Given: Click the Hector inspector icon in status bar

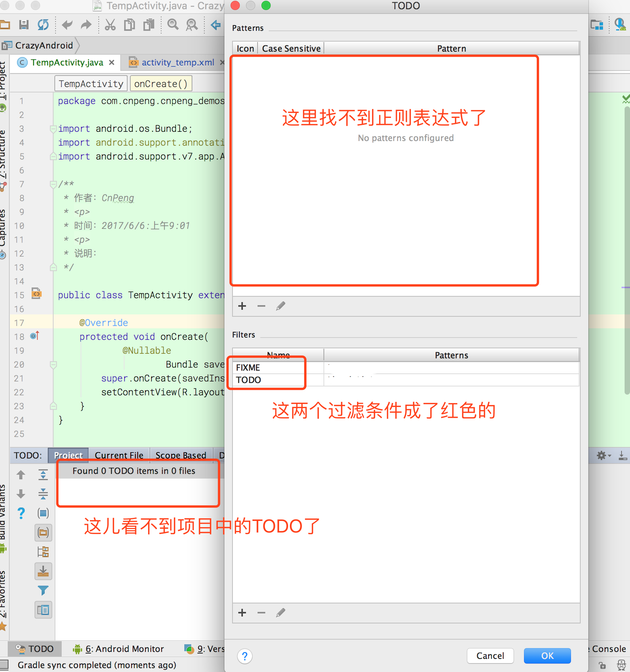Looking at the screenshot, I should coord(622,665).
